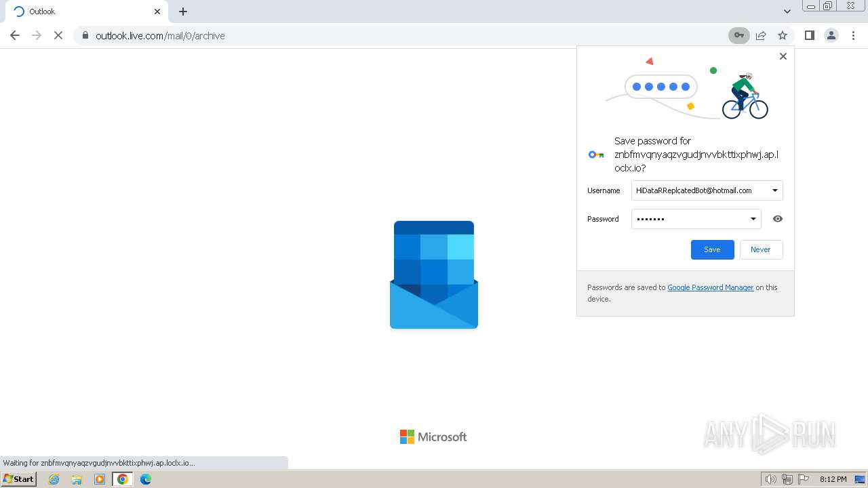Open the Action Center flag icon
Viewport: 868px width, 488px height.
(x=804, y=479)
